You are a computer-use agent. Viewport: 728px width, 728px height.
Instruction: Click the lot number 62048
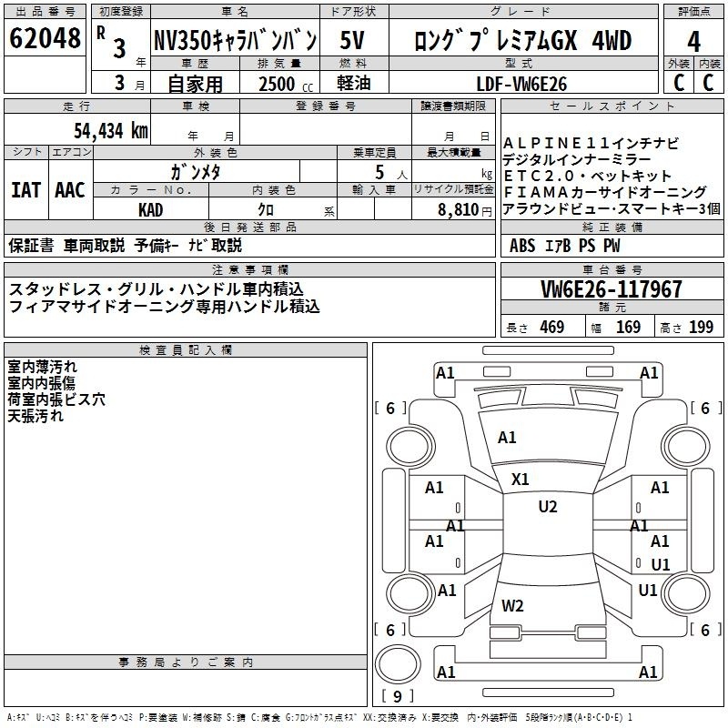point(44,40)
